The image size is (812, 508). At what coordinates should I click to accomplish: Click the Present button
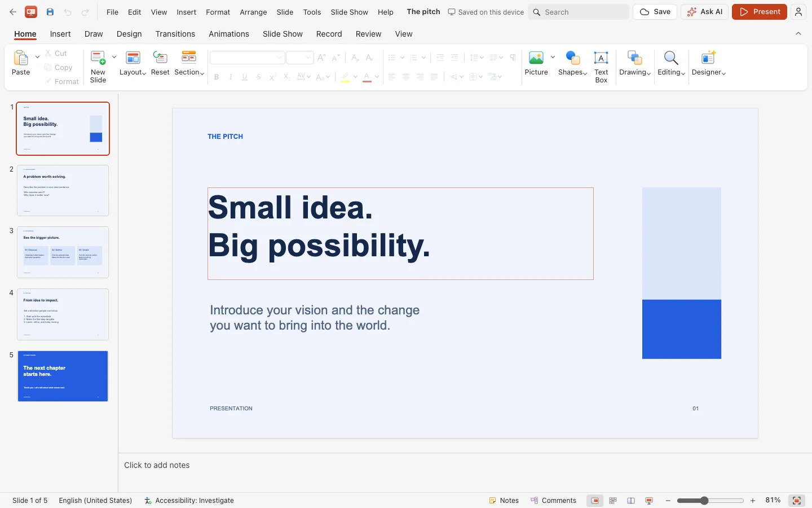coord(759,12)
